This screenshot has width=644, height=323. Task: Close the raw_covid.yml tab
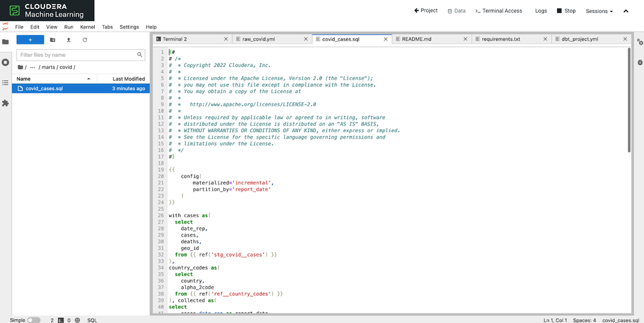coord(306,39)
